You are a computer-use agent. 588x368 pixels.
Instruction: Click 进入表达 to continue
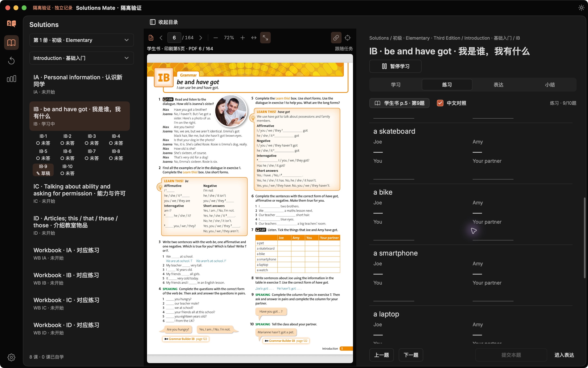(x=564, y=355)
